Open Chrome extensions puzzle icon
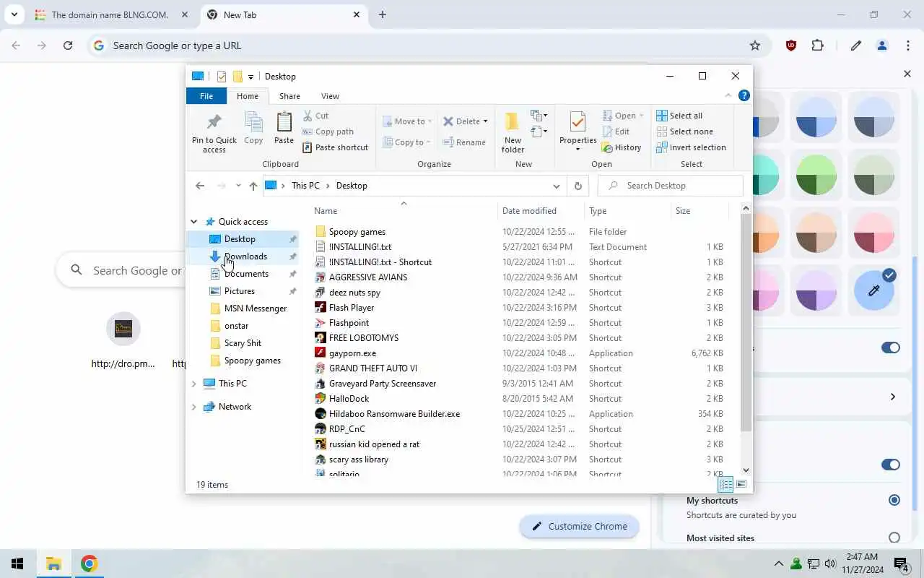Screen dimensions: 924x578 [x=817, y=46]
